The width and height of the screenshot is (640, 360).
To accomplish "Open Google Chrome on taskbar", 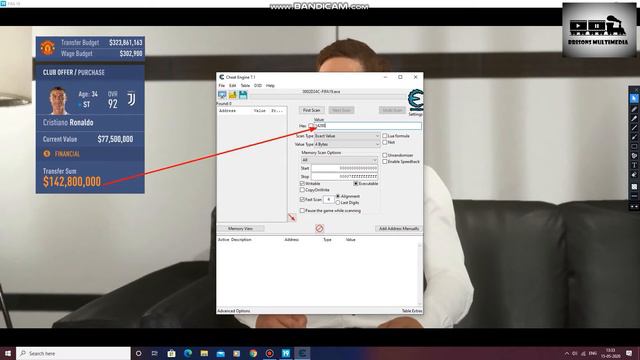I will click(x=253, y=353).
